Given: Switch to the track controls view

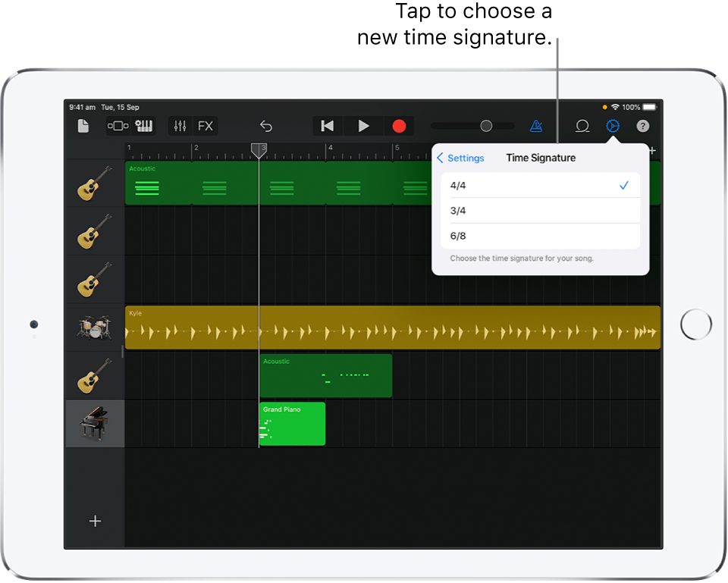Looking at the screenshot, I should 118,126.
